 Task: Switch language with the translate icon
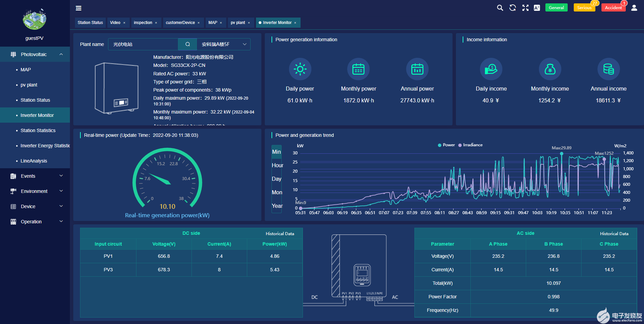(537, 8)
